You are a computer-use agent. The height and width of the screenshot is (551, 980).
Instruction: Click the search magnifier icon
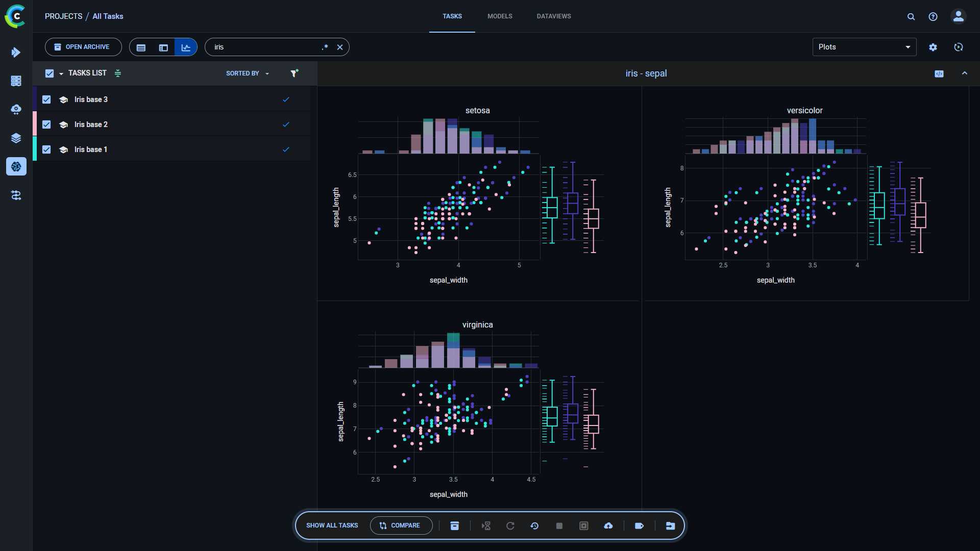[x=911, y=16]
